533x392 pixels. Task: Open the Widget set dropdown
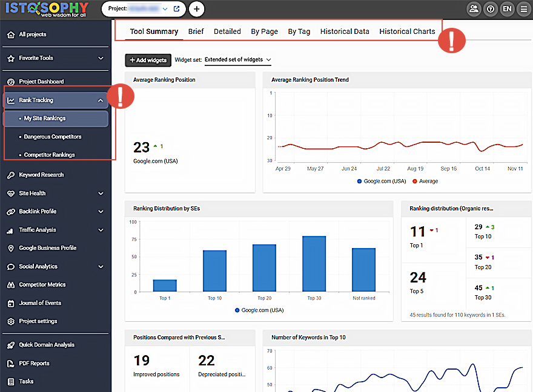click(x=237, y=60)
